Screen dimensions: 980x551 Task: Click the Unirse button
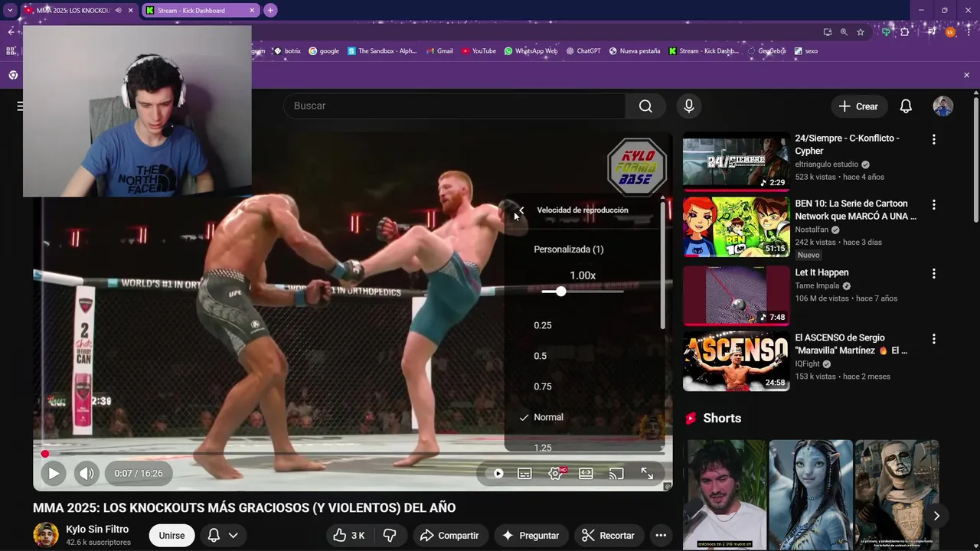(x=171, y=536)
